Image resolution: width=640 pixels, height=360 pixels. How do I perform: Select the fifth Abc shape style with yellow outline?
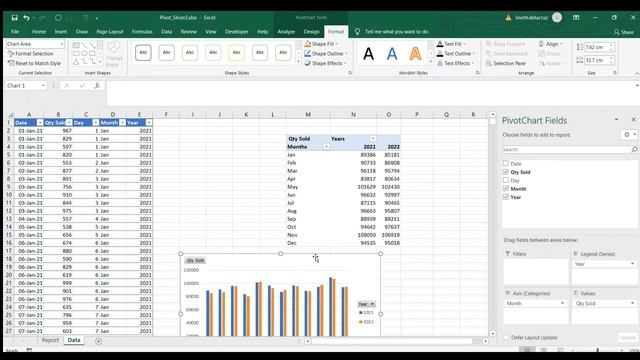click(x=236, y=53)
